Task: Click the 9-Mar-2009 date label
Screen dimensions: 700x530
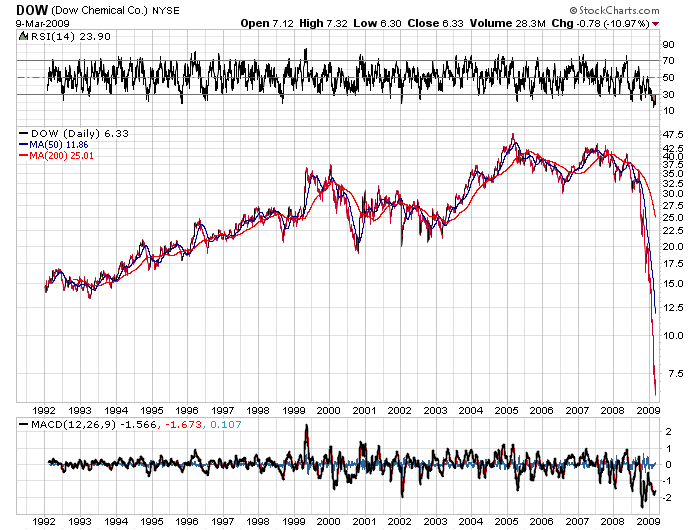Action: [42, 24]
